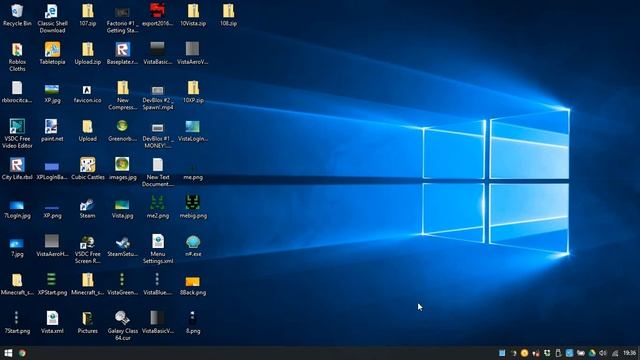Screen dimensions: 640x360
Task: Open the volume control in system tray
Action: tap(602, 353)
